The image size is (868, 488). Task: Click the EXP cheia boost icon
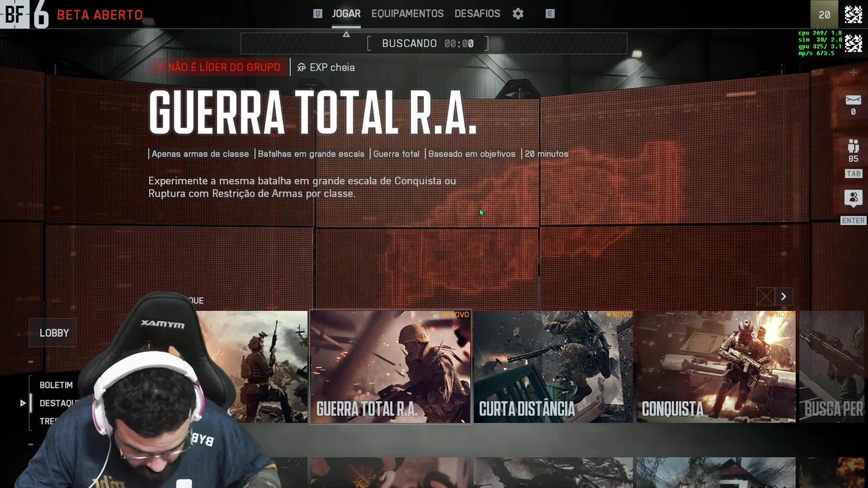301,68
